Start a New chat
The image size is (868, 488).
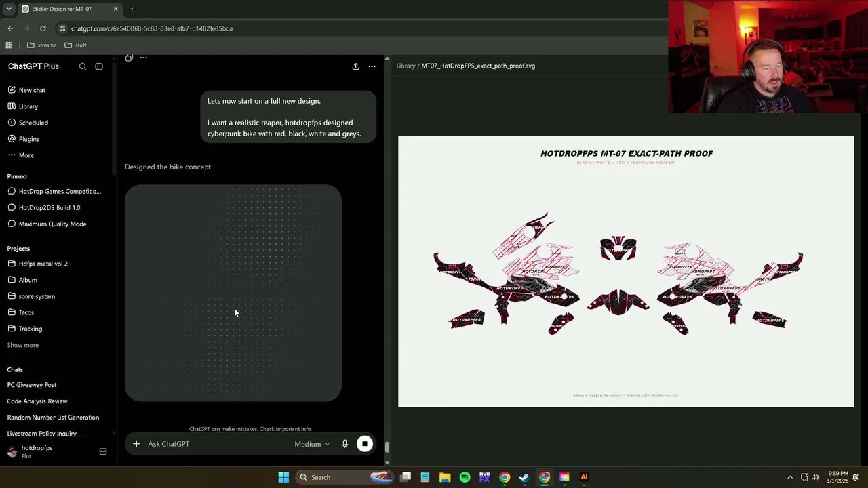tap(26, 90)
